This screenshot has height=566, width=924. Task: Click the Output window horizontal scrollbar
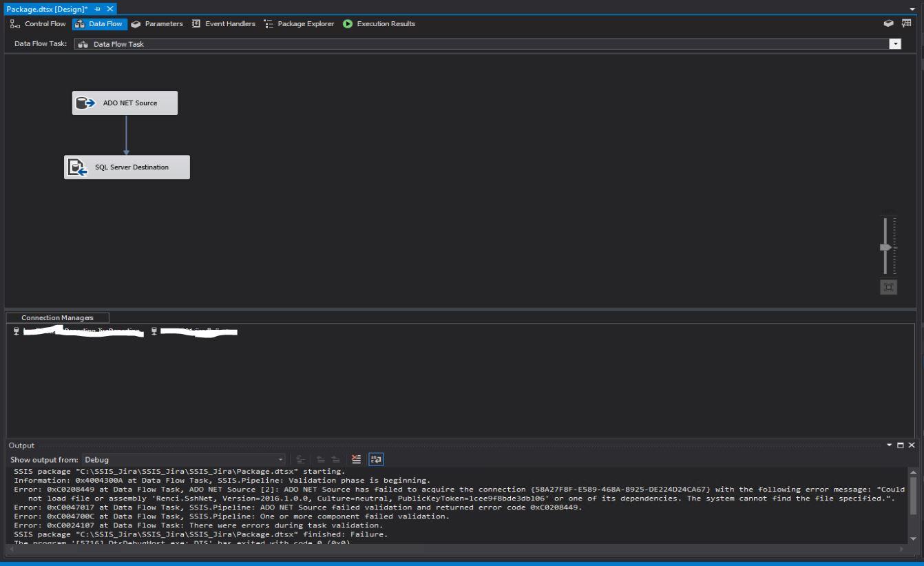coord(457,549)
